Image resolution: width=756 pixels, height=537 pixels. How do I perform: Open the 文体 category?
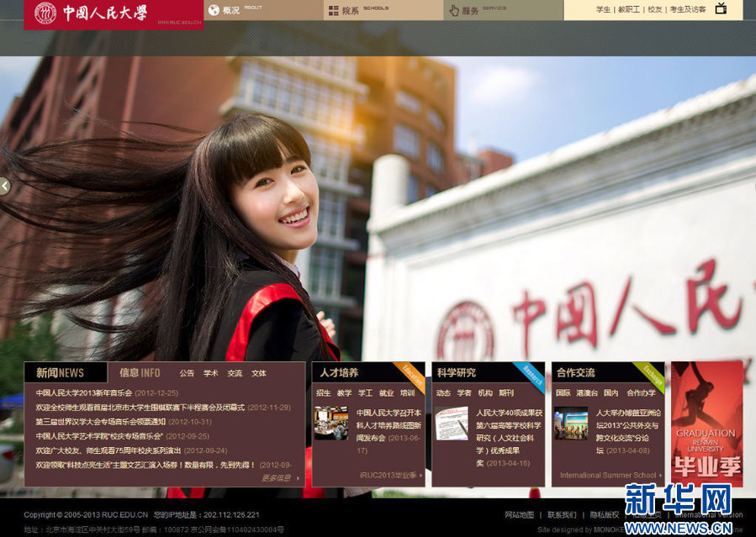(x=259, y=373)
